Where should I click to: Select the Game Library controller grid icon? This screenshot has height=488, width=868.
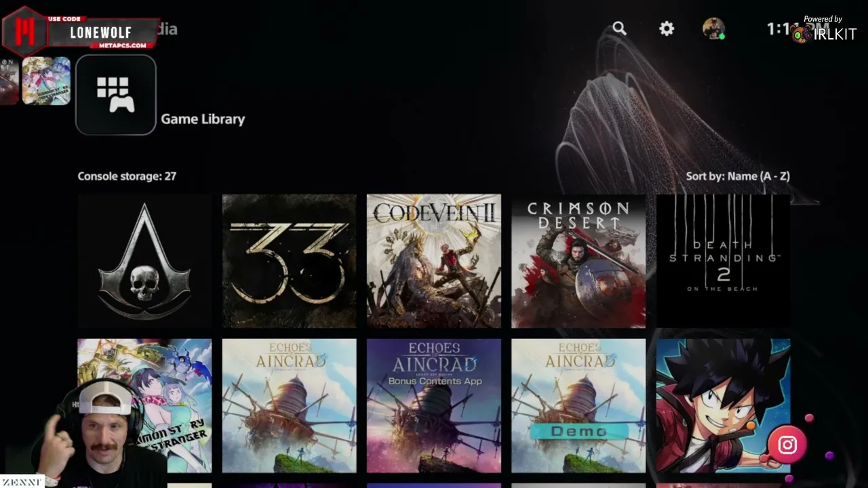(x=116, y=95)
